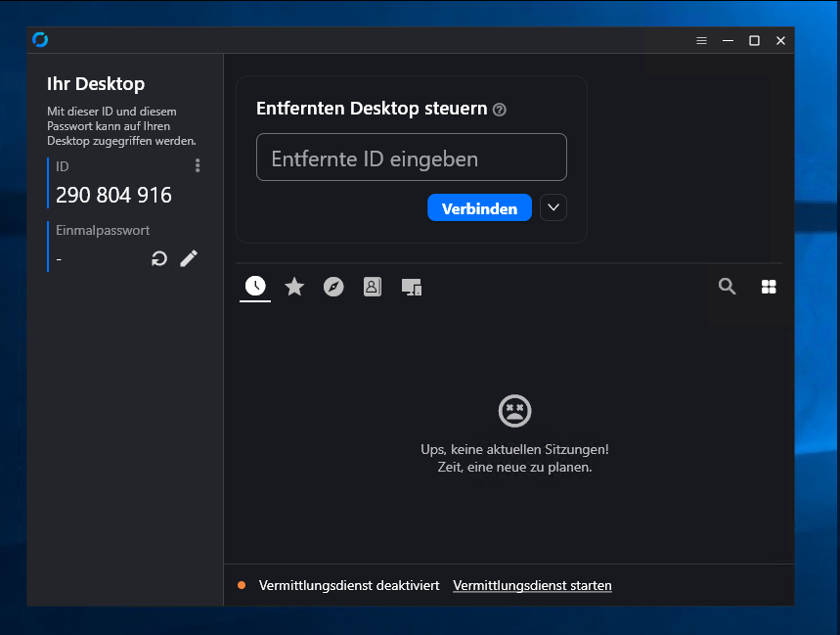
Task: Open the discovered devices compass tab
Action: (333, 287)
